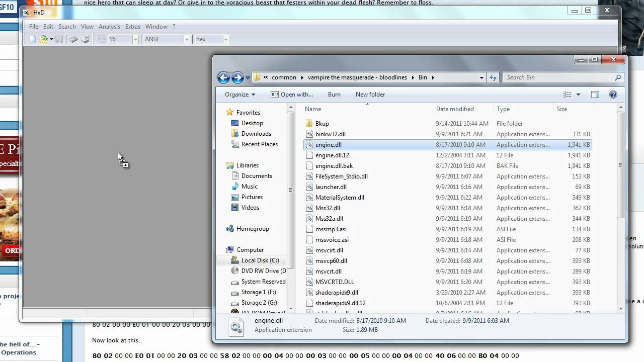Image resolution: width=644 pixels, height=362 pixels.
Task: Click Homegroup in the navigation pane
Action: point(253,229)
